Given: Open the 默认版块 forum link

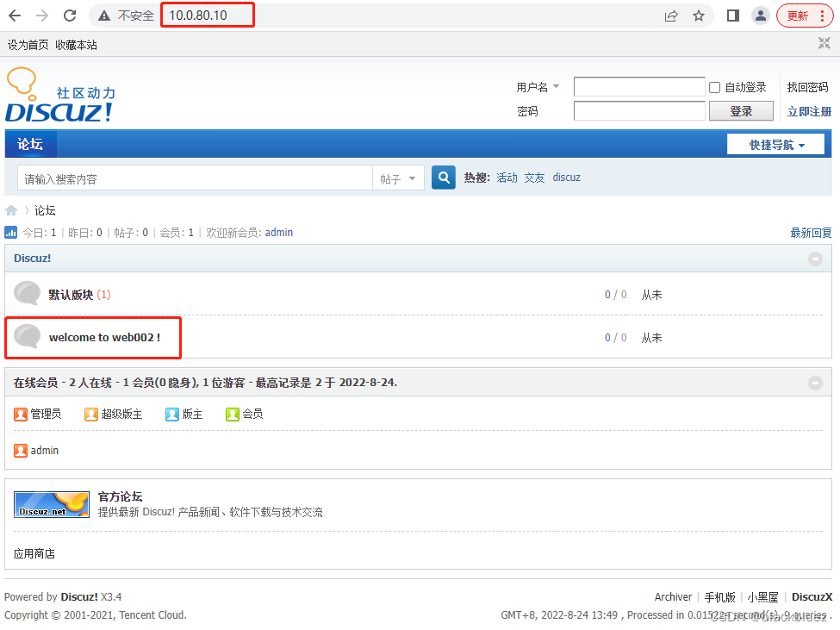Looking at the screenshot, I should 71,295.
